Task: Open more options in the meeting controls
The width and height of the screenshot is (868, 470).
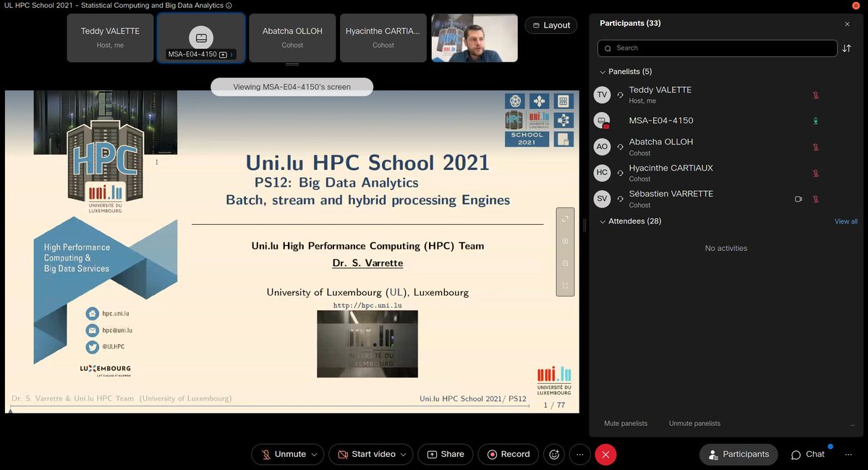Action: (580, 454)
